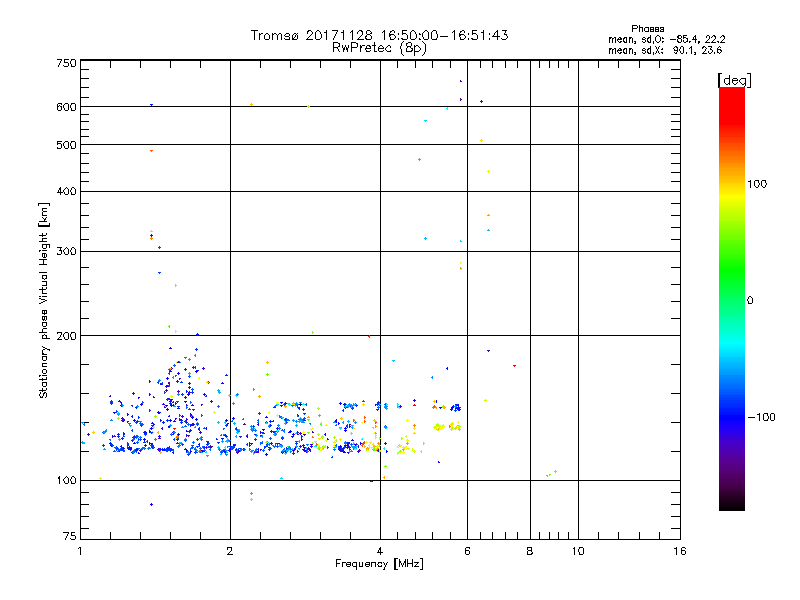Click the y-axis title 'Stationary phase Virtual Height [km]'
Viewport: 800px width, 600px height.
(43, 300)
